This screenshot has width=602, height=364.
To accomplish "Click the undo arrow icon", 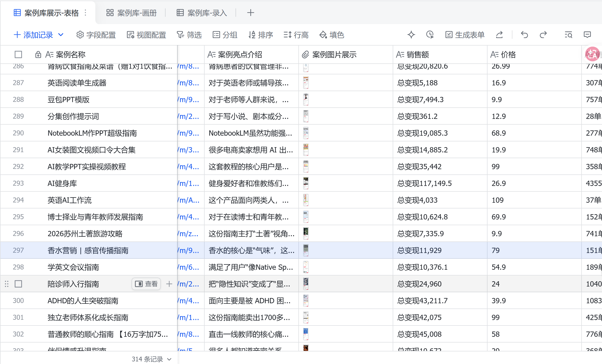I will coord(524,35).
